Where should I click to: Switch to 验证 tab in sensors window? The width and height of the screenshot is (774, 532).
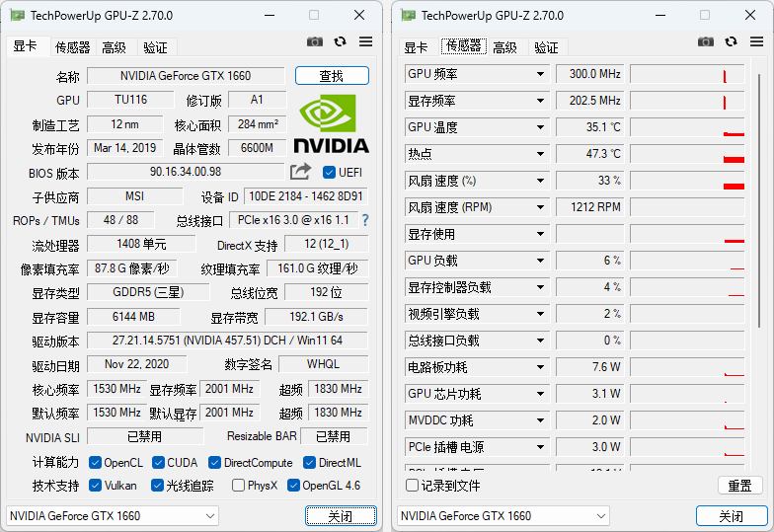pyautogui.click(x=547, y=47)
